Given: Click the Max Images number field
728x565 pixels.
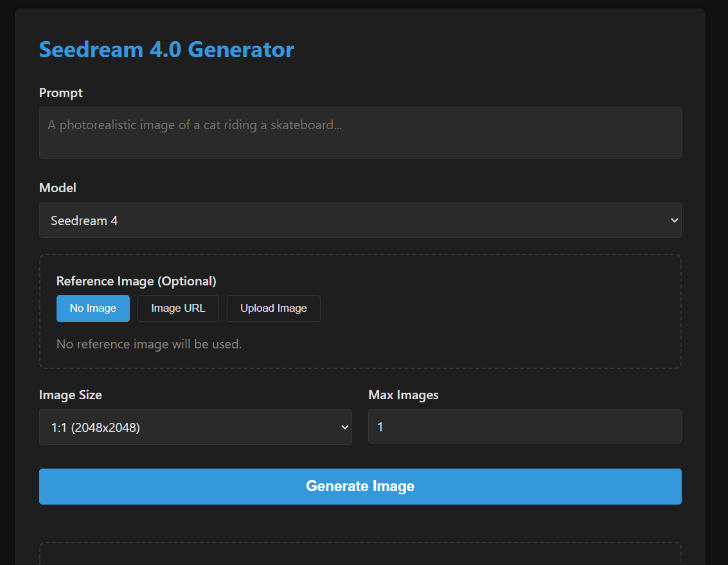Looking at the screenshot, I should pyautogui.click(x=525, y=427).
